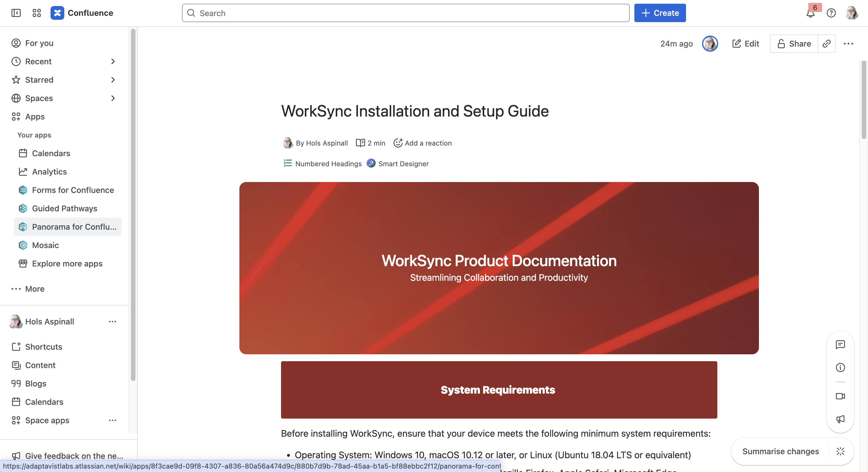Click the video recording icon in right rail
The height and width of the screenshot is (472, 868).
pyautogui.click(x=840, y=396)
